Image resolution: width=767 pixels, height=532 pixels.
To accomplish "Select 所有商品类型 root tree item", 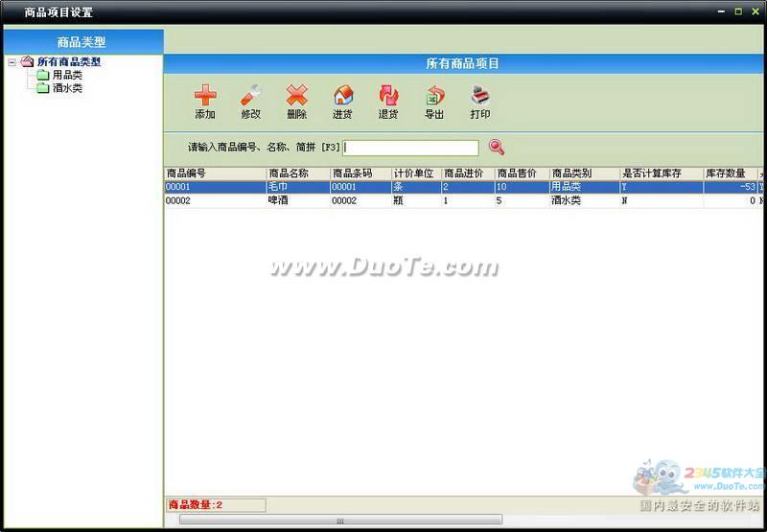I will click(68, 62).
